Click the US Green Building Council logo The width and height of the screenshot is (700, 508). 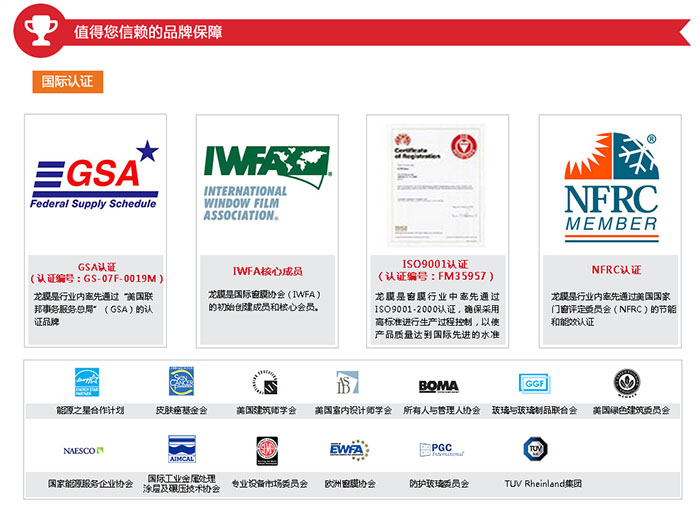pos(627,383)
